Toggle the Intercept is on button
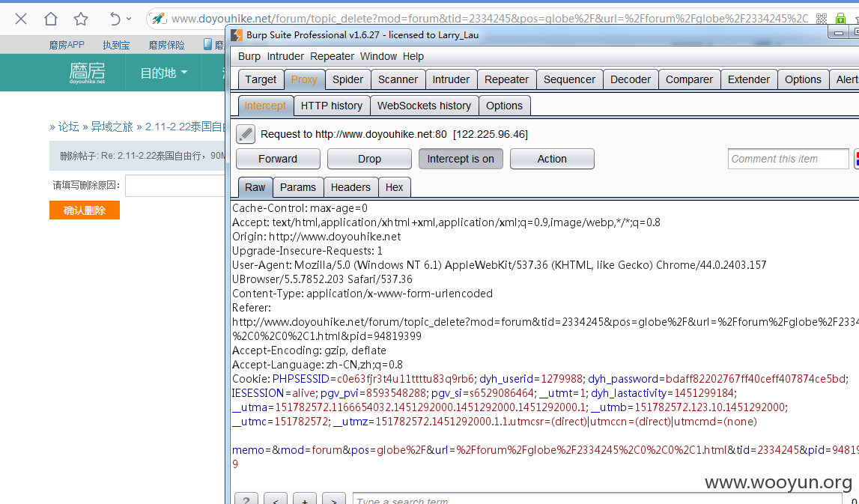This screenshot has height=504, width=859. point(461,159)
